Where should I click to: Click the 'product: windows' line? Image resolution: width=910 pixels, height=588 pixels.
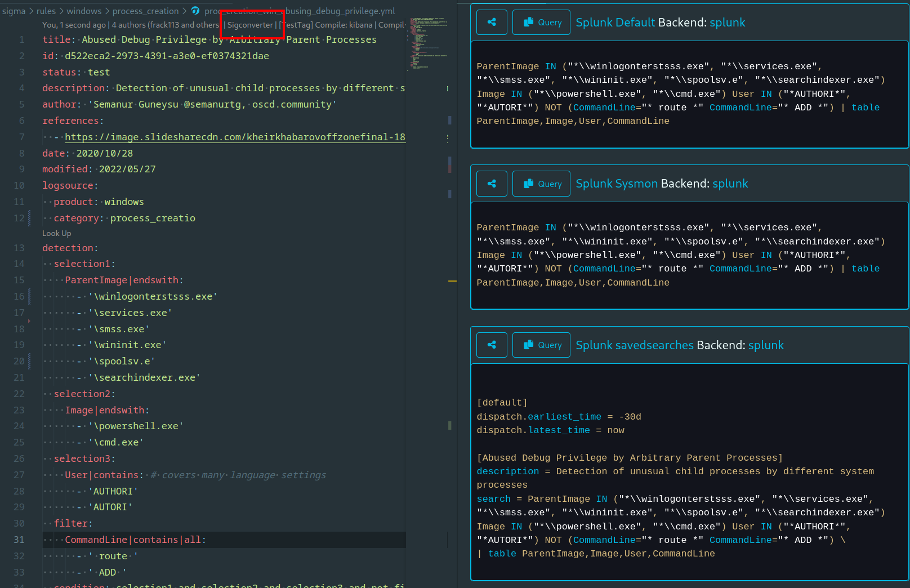click(x=99, y=202)
